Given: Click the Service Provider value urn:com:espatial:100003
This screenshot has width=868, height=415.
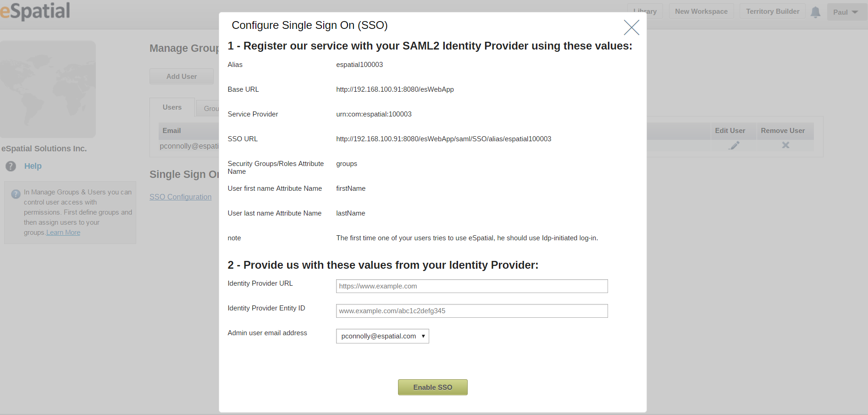Looking at the screenshot, I should coord(374,114).
